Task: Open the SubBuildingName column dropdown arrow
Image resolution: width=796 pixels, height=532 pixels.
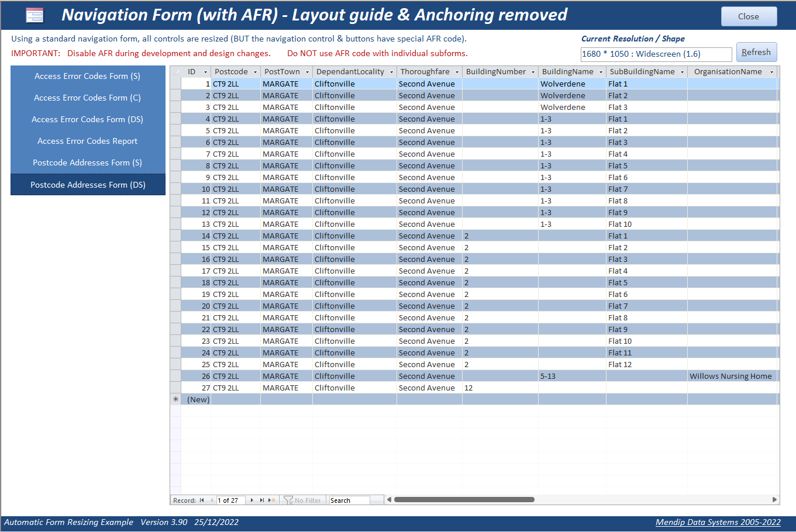Action: coord(682,72)
